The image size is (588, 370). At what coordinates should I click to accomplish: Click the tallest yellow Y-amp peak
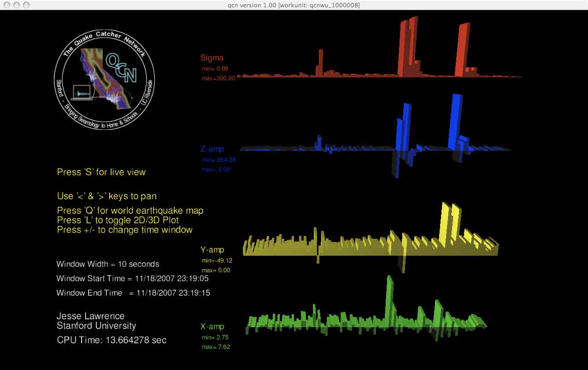tap(445, 221)
